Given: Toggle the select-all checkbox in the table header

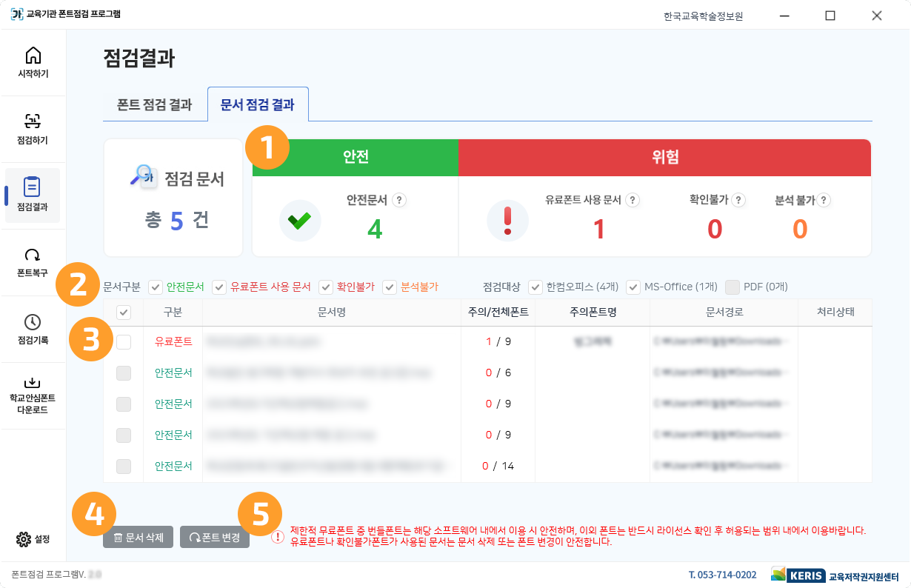Looking at the screenshot, I should click(x=123, y=312).
